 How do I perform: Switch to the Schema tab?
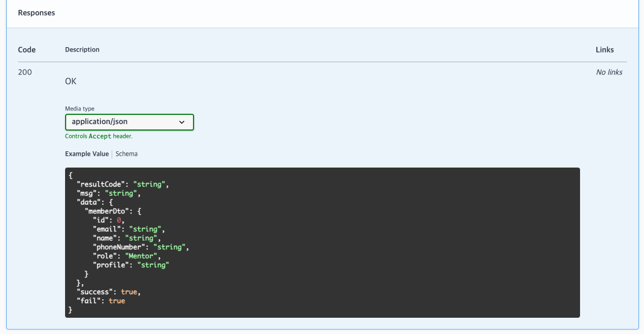point(127,154)
